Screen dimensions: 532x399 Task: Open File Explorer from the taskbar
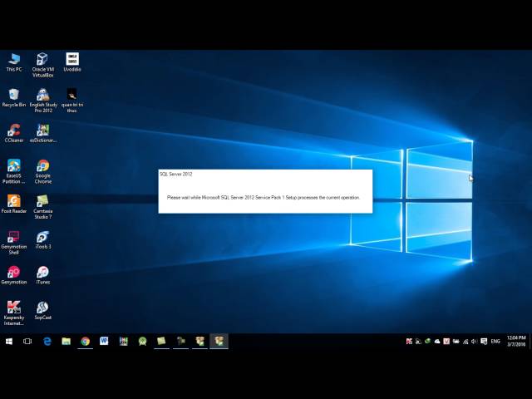pyautogui.click(x=66, y=342)
